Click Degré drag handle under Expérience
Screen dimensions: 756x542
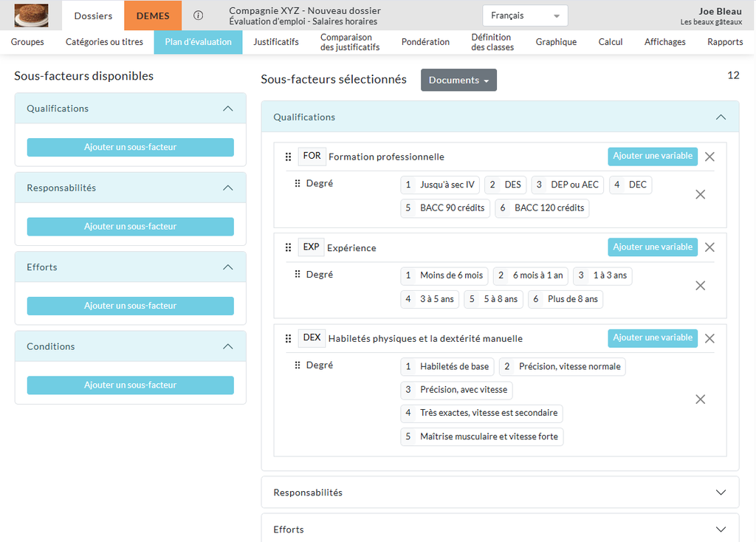pyautogui.click(x=297, y=274)
